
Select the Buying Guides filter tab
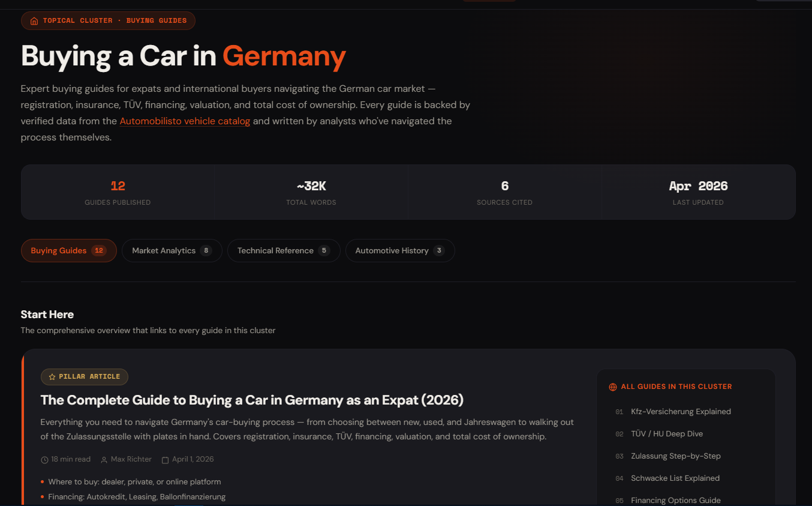[x=69, y=251]
